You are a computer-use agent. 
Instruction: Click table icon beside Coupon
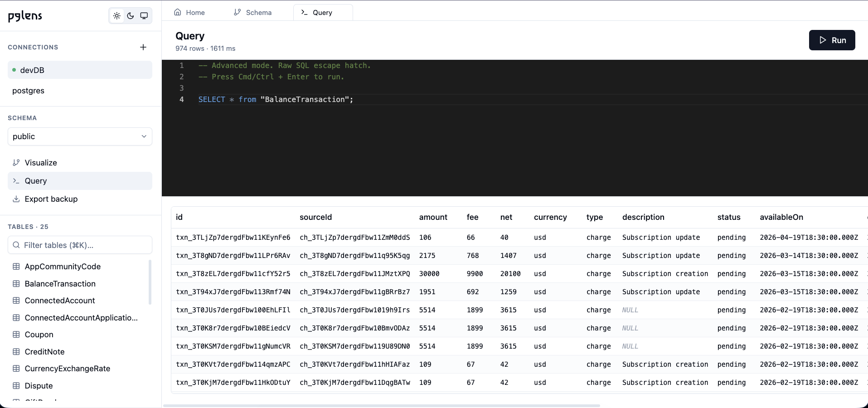point(16,335)
